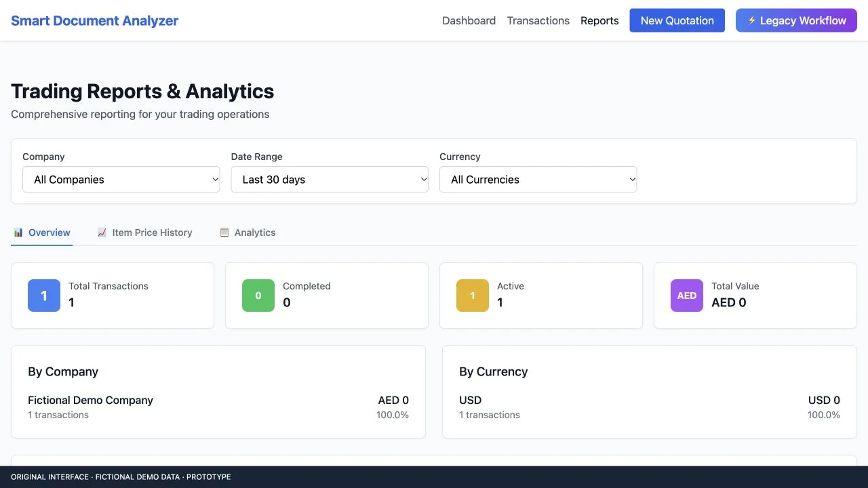Click the USD currency row name
Screen dimensions: 868x488
click(x=471, y=400)
